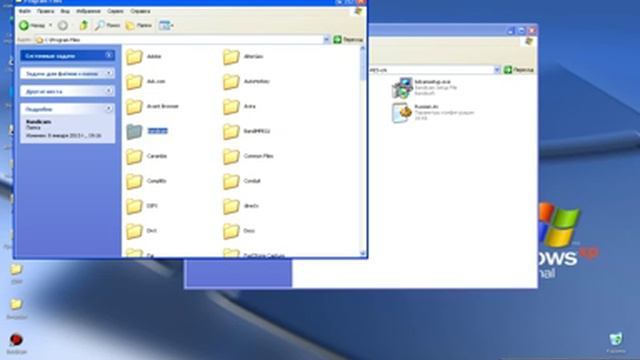Select the Adobe folder

(144, 57)
